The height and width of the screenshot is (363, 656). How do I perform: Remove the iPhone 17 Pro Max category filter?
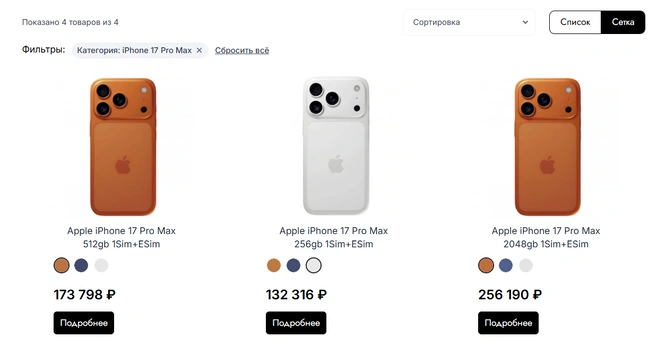coord(199,50)
